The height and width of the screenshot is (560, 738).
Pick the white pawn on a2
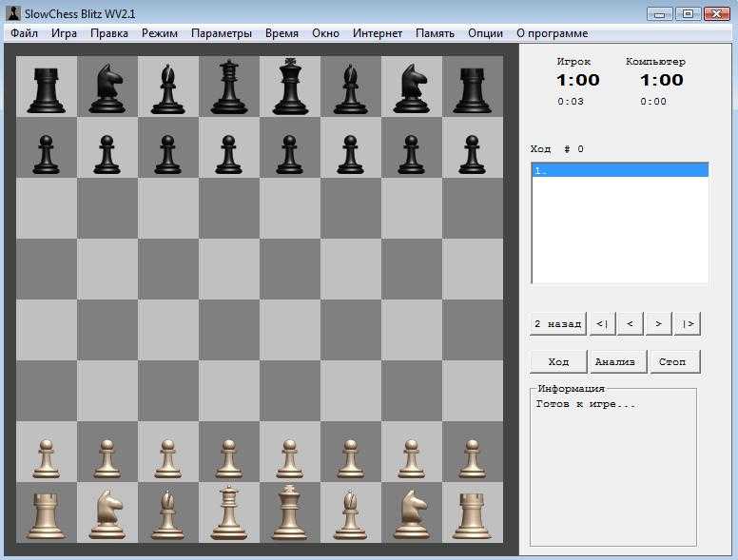(x=46, y=459)
